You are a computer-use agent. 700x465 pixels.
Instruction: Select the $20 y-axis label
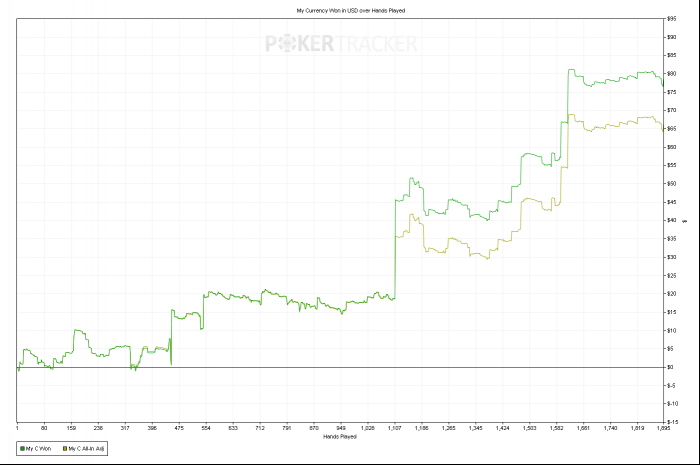point(671,294)
